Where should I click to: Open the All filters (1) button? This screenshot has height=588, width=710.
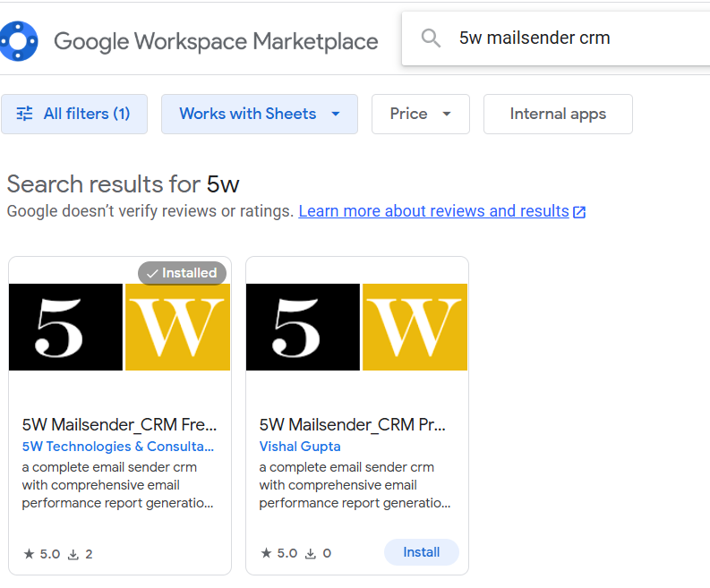point(74,114)
